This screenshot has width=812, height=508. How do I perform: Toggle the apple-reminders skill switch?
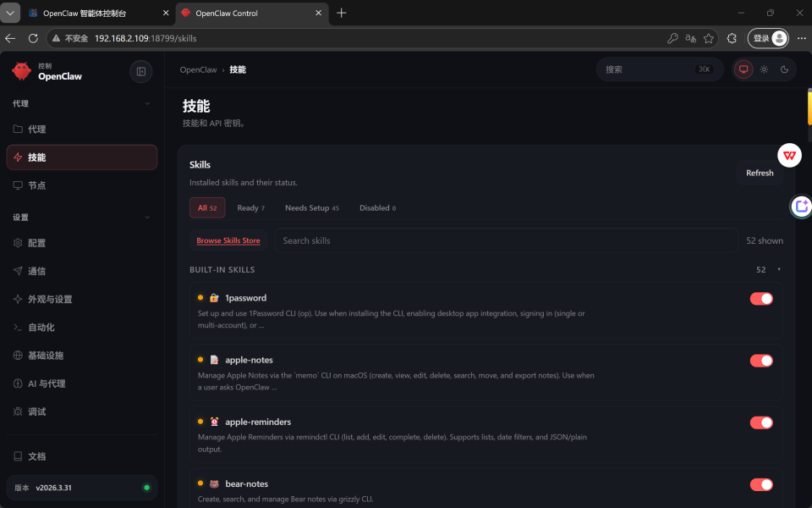761,422
